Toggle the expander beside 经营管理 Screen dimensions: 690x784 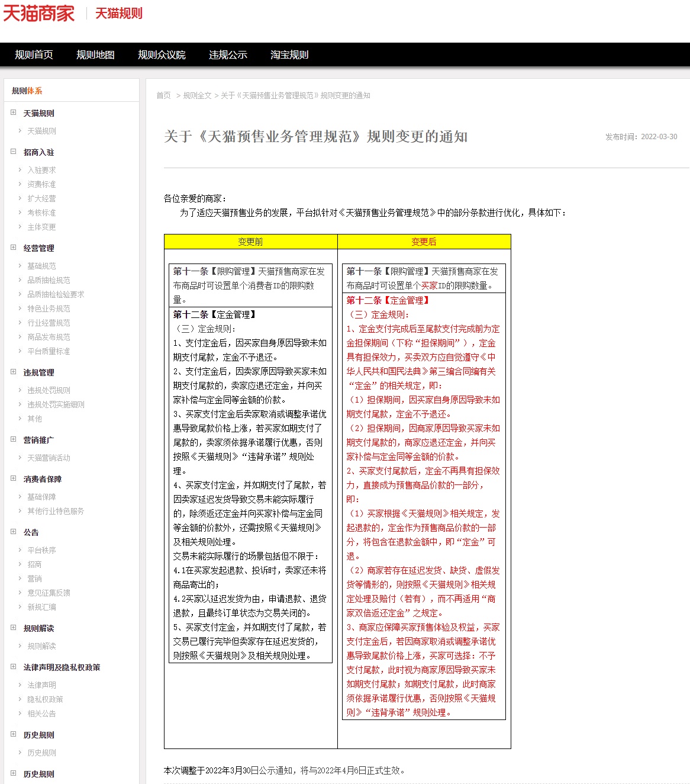[13, 248]
